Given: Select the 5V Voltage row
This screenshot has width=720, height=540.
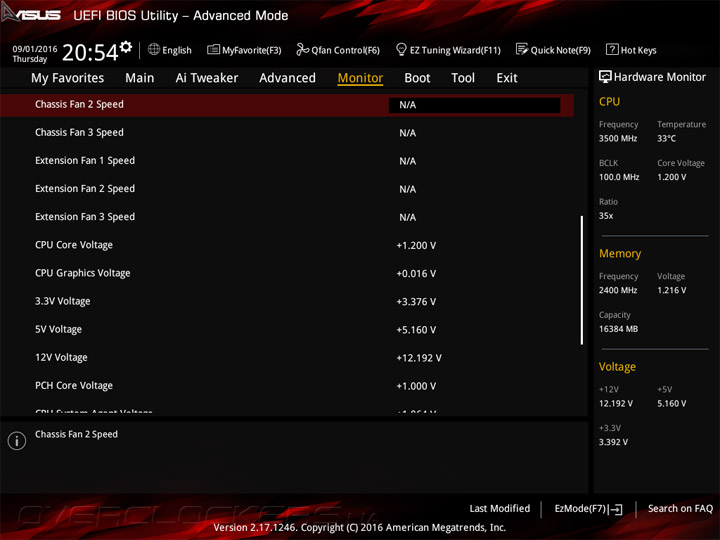Looking at the screenshot, I should click(x=287, y=329).
